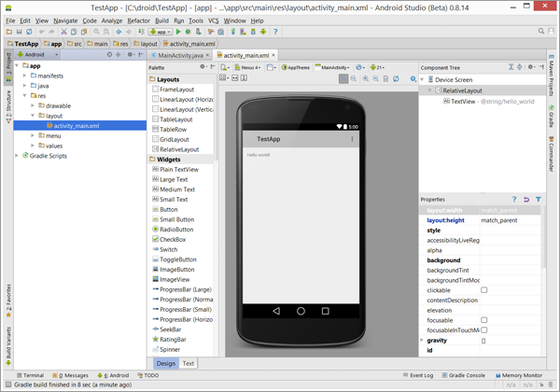This screenshot has height=392, width=560.
Task: Toggle the focusableInTouchMode property checkbox
Action: click(x=483, y=329)
